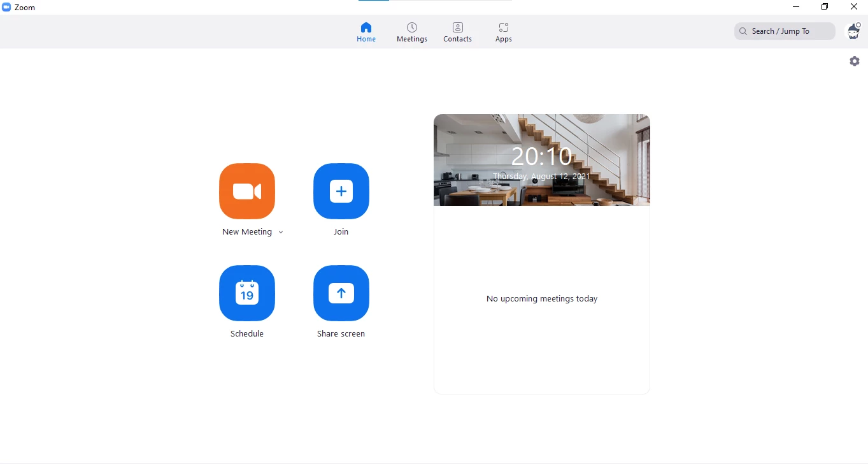Viewport: 868px width, 464px height.
Task: Open the Meetings tab
Action: tap(412, 33)
